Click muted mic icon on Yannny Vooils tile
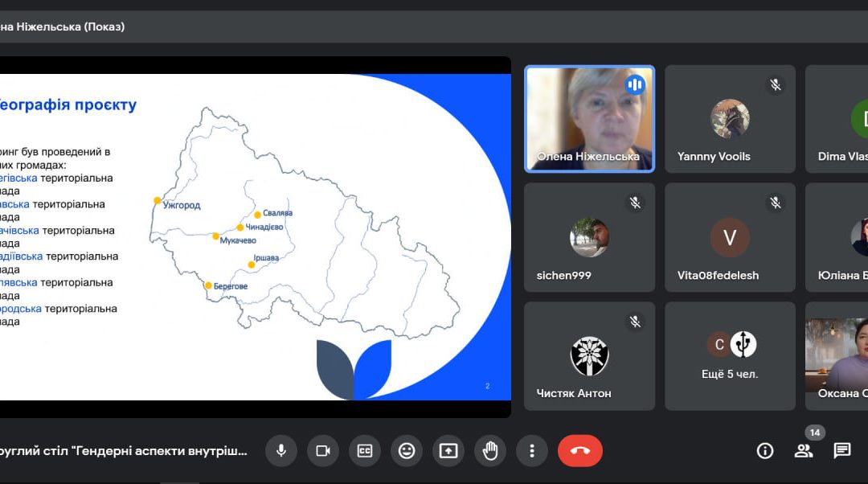This screenshot has height=484, width=868. [x=776, y=84]
